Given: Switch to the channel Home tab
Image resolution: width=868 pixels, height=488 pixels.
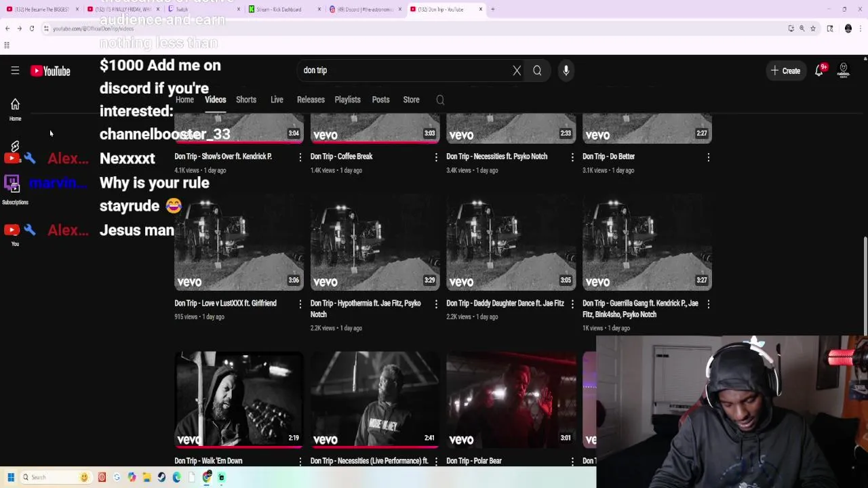Looking at the screenshot, I should point(184,100).
